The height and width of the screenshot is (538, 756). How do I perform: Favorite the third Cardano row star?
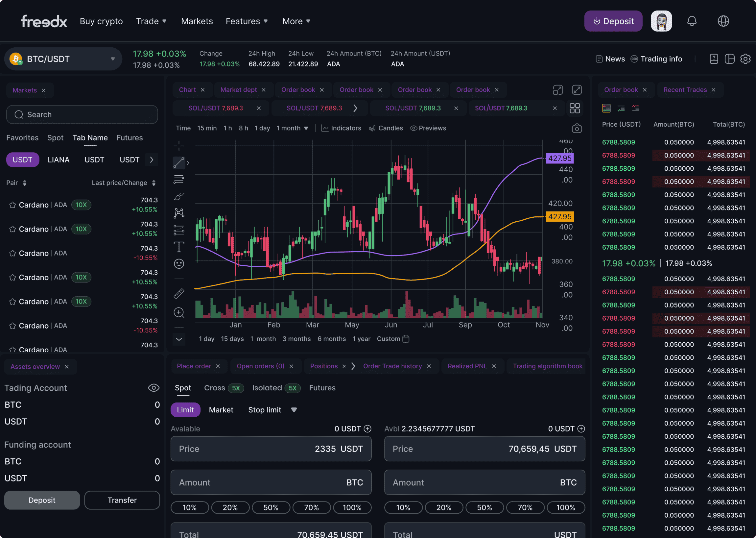pyautogui.click(x=12, y=253)
